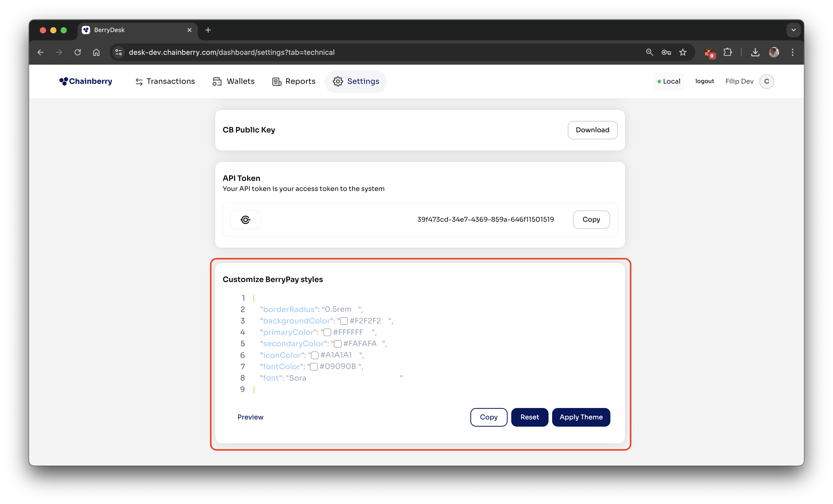This screenshot has width=833, height=504.
Task: Switch to the Wallets tab
Action: pyautogui.click(x=233, y=81)
